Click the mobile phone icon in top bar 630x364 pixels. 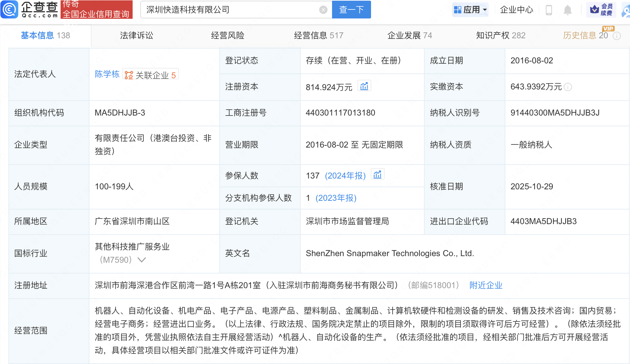point(549,10)
